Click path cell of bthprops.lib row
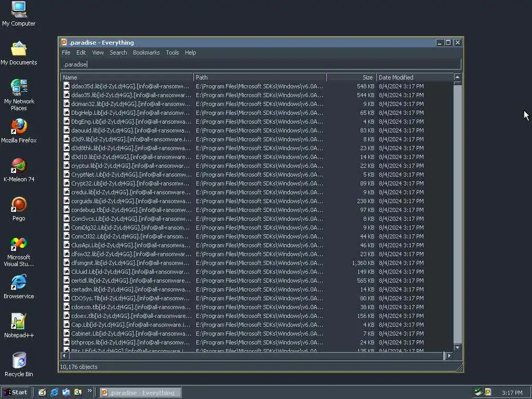This screenshot has width=532, height=399. coord(260,342)
